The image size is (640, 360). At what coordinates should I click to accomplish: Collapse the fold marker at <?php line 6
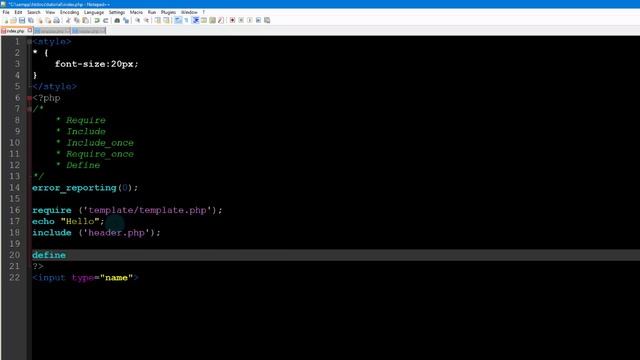(29, 98)
